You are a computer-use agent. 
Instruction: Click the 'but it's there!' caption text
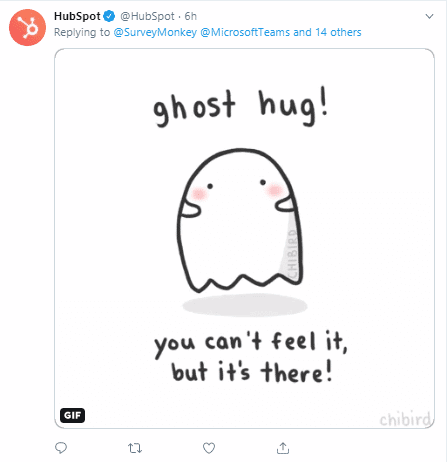(252, 372)
